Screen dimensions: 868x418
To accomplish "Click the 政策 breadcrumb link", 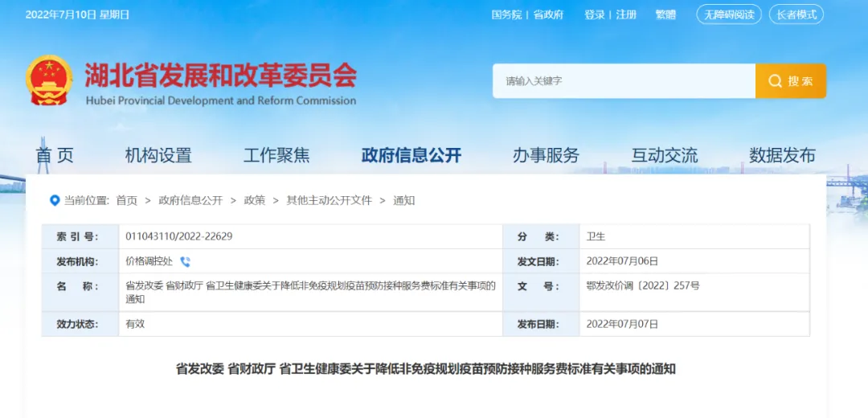I will click(x=254, y=200).
